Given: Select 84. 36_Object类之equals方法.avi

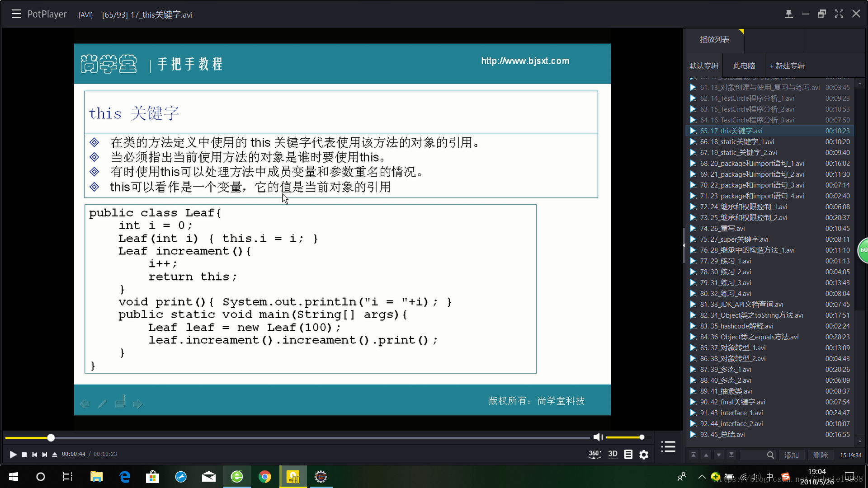Looking at the screenshot, I should tap(769, 337).
